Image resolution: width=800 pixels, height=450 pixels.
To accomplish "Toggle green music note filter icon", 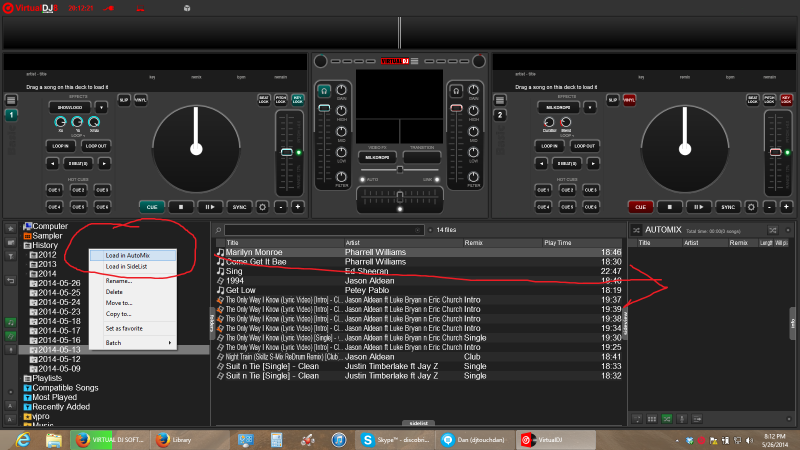I will (10, 322).
